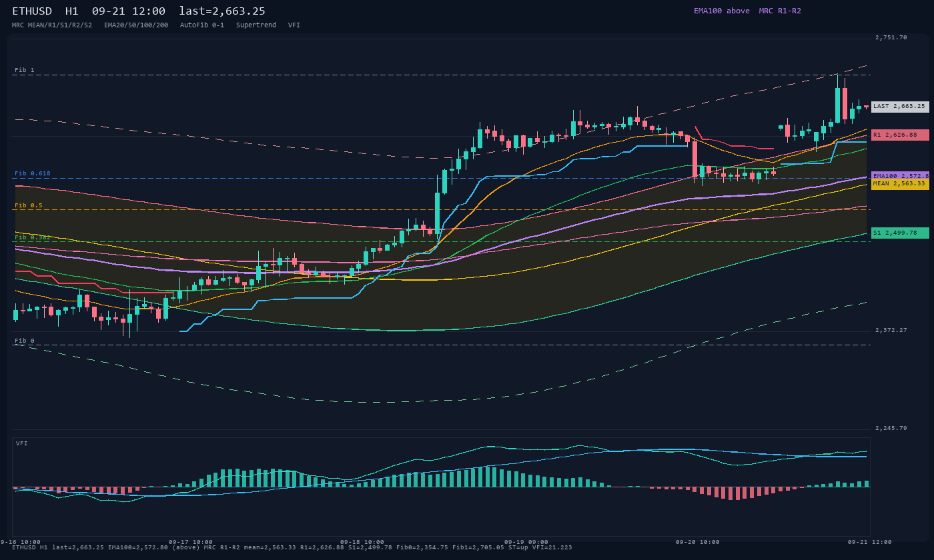Click the VFI entry in the top legend
The height and width of the screenshot is (560, 934).
coord(294,25)
